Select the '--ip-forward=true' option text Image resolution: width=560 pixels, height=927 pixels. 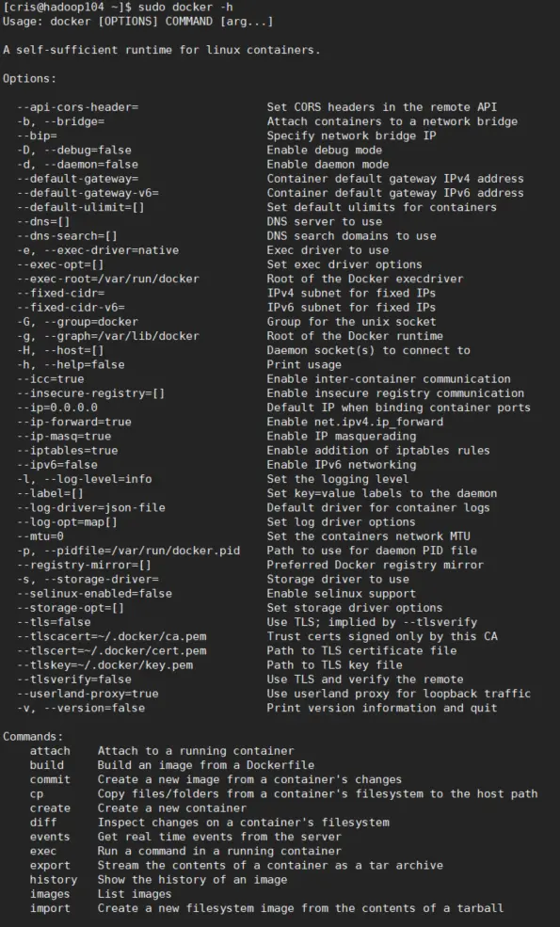tap(74, 422)
